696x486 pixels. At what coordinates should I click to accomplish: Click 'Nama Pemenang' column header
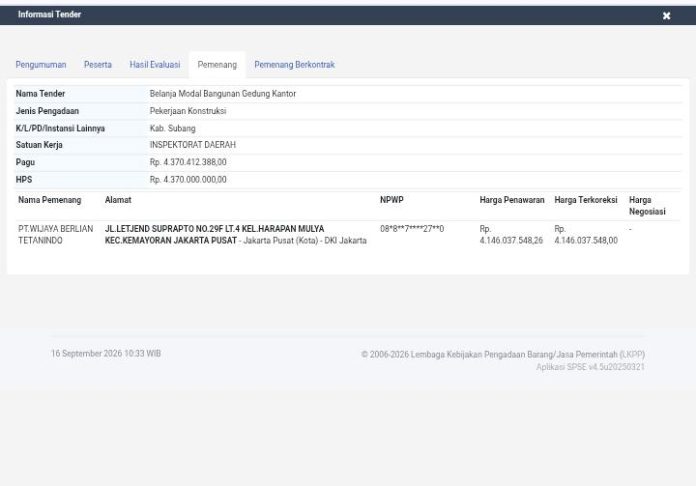pos(50,200)
